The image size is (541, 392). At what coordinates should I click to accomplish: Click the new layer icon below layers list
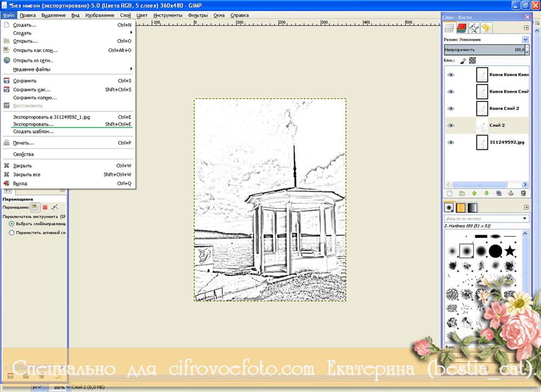click(449, 193)
